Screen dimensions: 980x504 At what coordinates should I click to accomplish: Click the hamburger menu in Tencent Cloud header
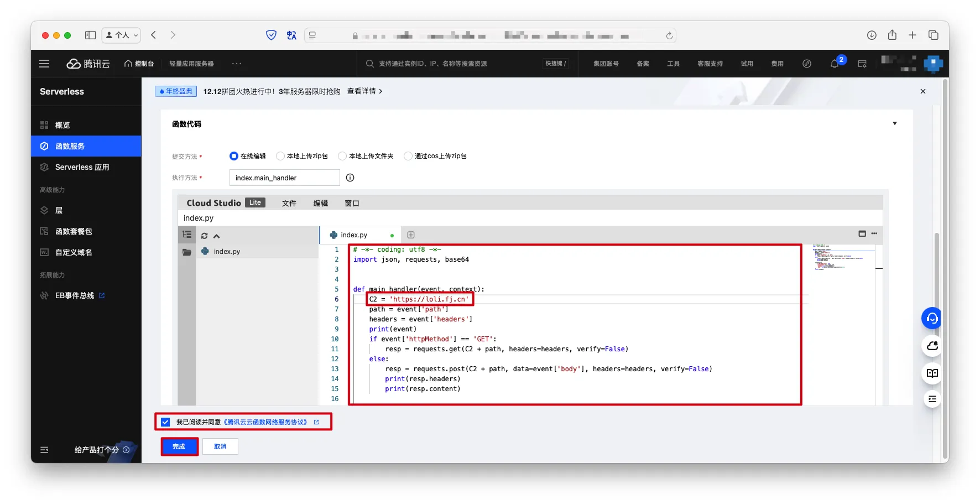44,64
